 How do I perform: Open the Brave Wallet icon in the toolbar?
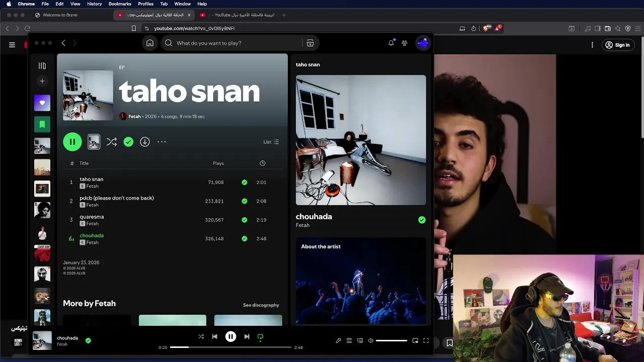pyautogui.click(x=608, y=29)
